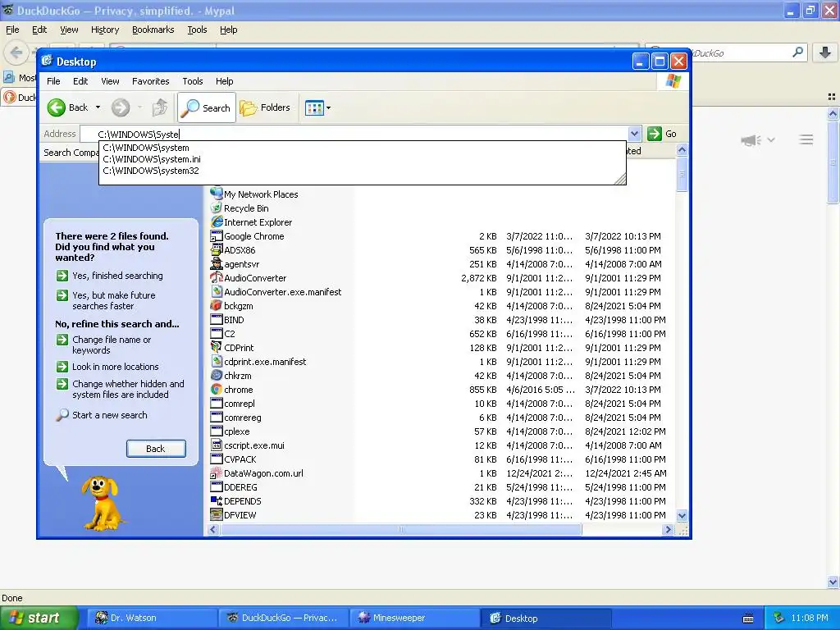
Task: Open Edit menu in Desktop window
Action: click(80, 81)
